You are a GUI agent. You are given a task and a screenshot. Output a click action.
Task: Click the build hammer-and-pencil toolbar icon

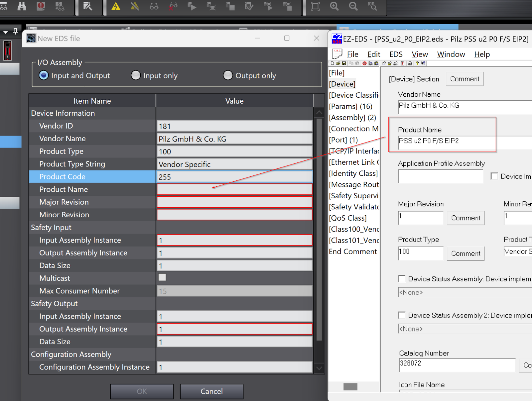[x=88, y=6]
